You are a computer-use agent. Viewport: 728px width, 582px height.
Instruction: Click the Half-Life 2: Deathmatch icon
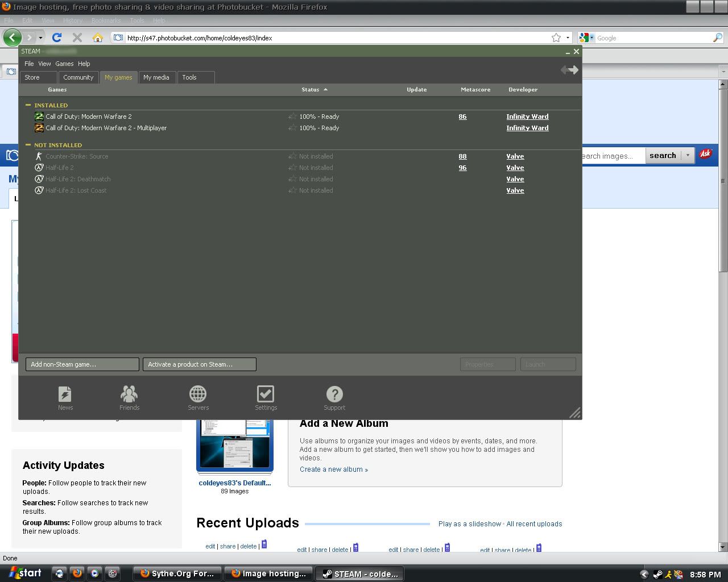(39, 179)
